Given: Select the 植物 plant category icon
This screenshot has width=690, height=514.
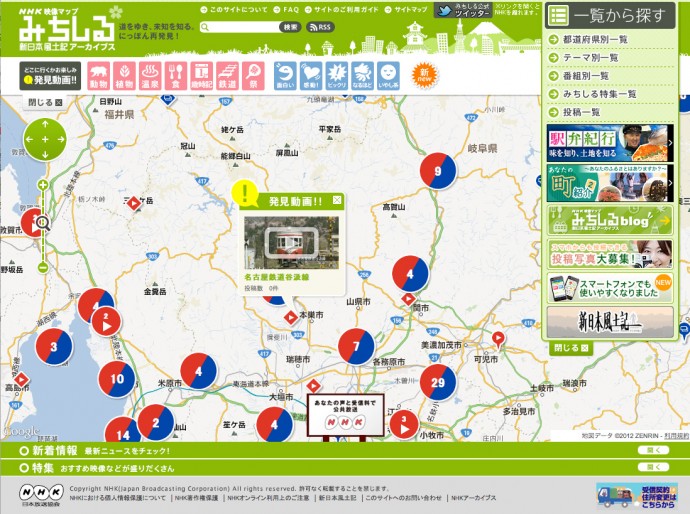Looking at the screenshot, I should [125, 76].
